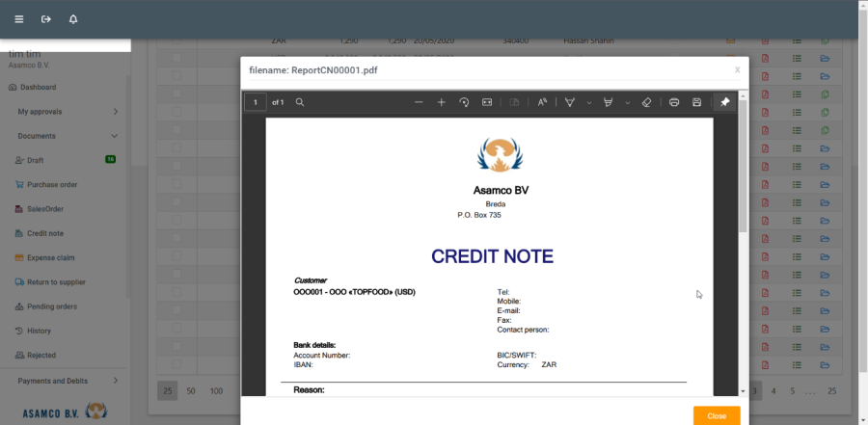Rotate the PDF page using the rotate icon
The image size is (868, 425).
coord(464,102)
